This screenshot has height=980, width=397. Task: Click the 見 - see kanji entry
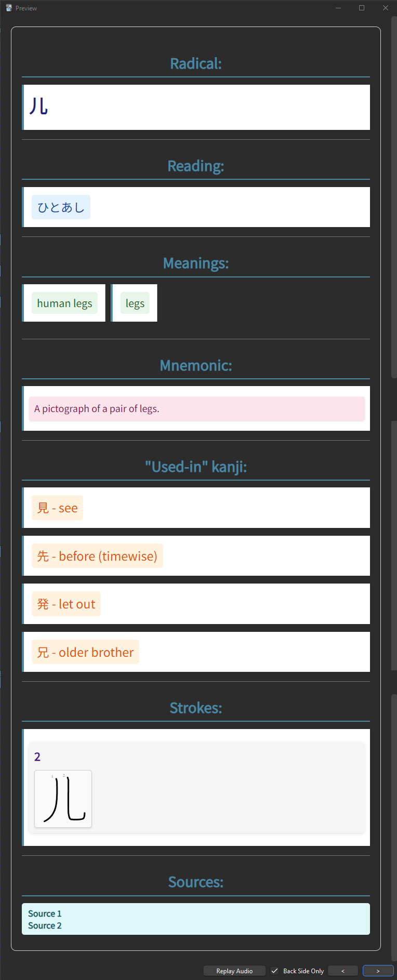coord(57,508)
